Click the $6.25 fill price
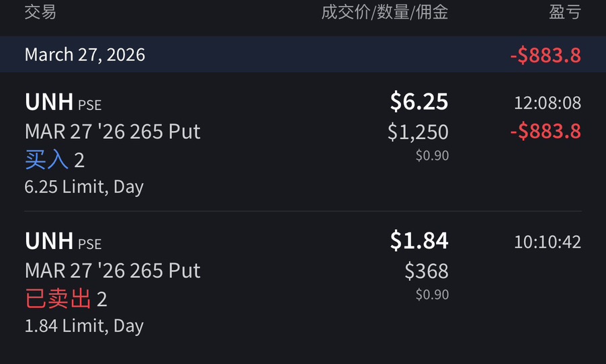The image size is (606, 364). point(419,101)
